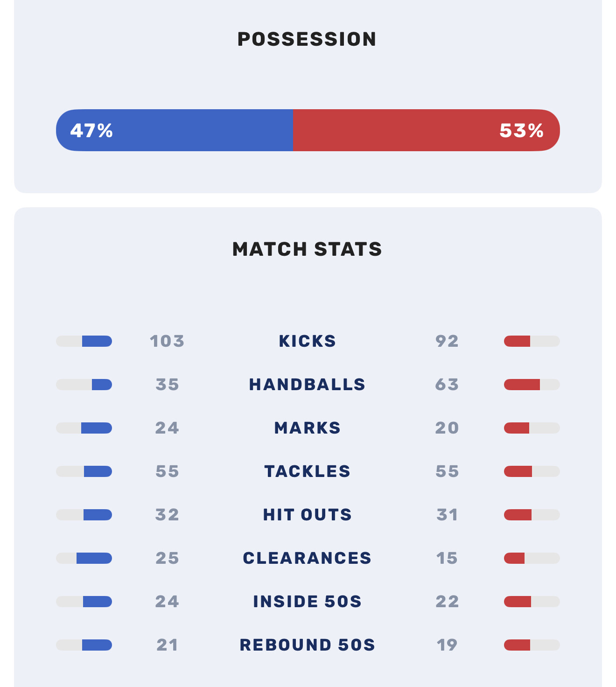The width and height of the screenshot is (616, 687).
Task: Click the Tackles stat label
Action: point(307,471)
